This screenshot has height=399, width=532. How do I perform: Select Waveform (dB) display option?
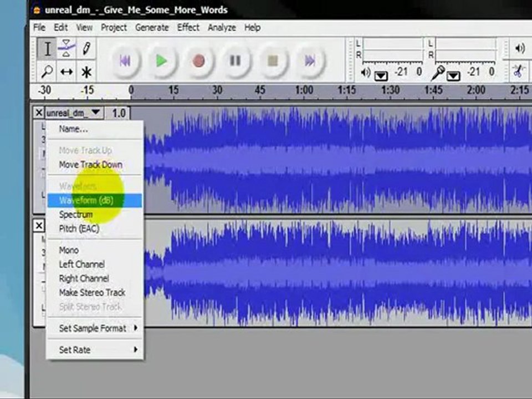95,201
